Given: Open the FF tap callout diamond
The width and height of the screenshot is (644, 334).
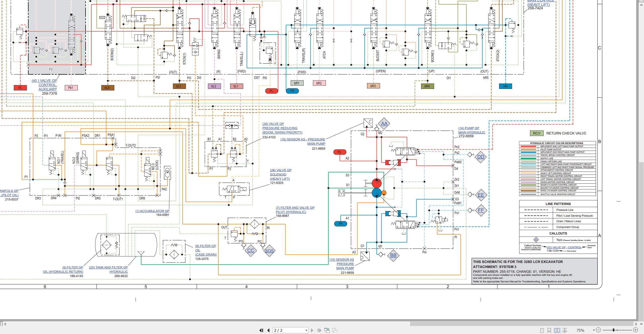Looking at the screenshot, I should (x=481, y=210).
